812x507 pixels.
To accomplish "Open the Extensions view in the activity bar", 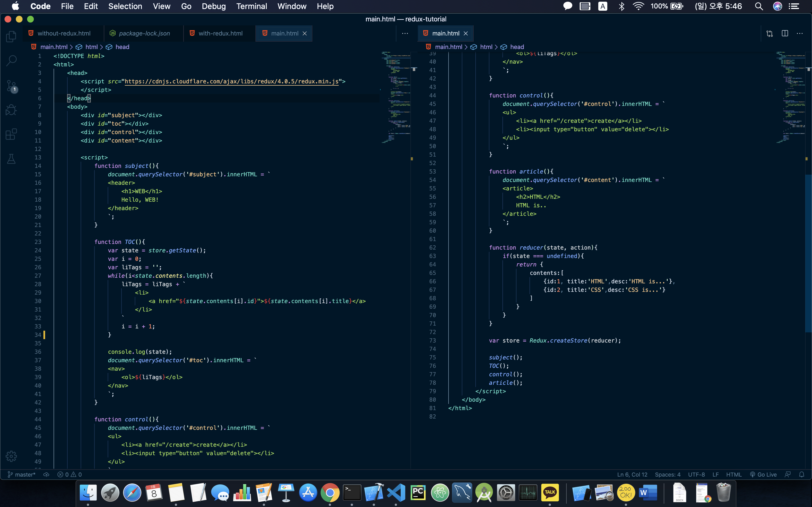I will [x=11, y=134].
